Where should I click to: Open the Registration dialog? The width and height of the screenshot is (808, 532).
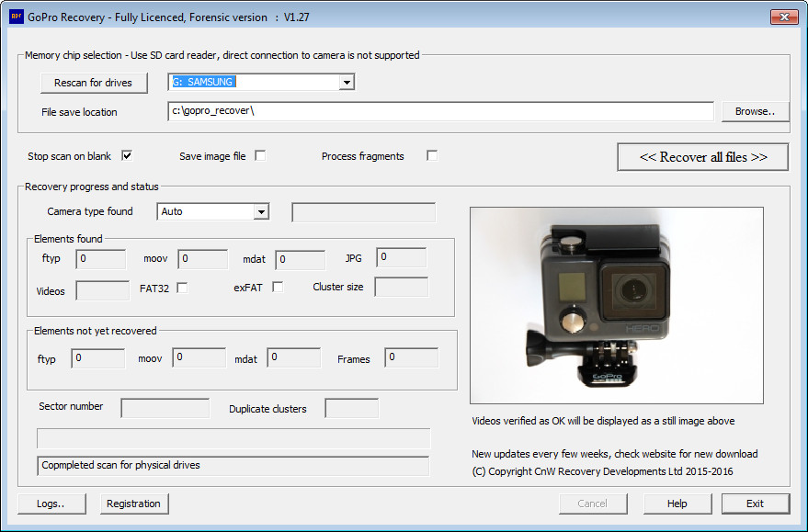134,504
